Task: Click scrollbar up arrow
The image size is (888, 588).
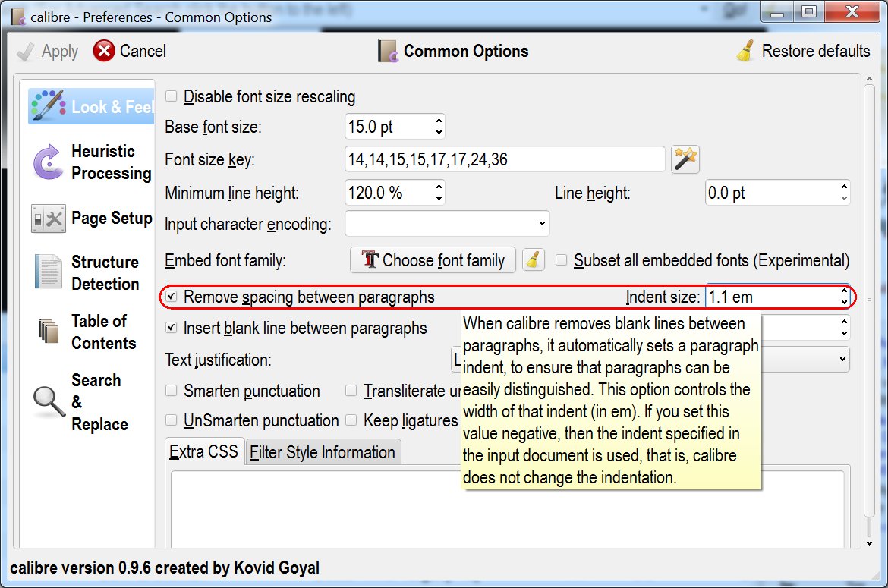Action: (870, 79)
